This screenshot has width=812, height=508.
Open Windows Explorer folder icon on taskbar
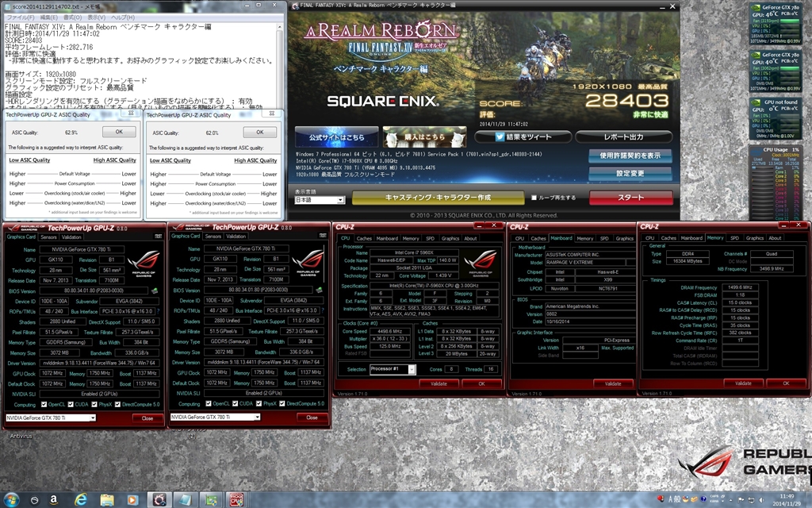(x=107, y=500)
